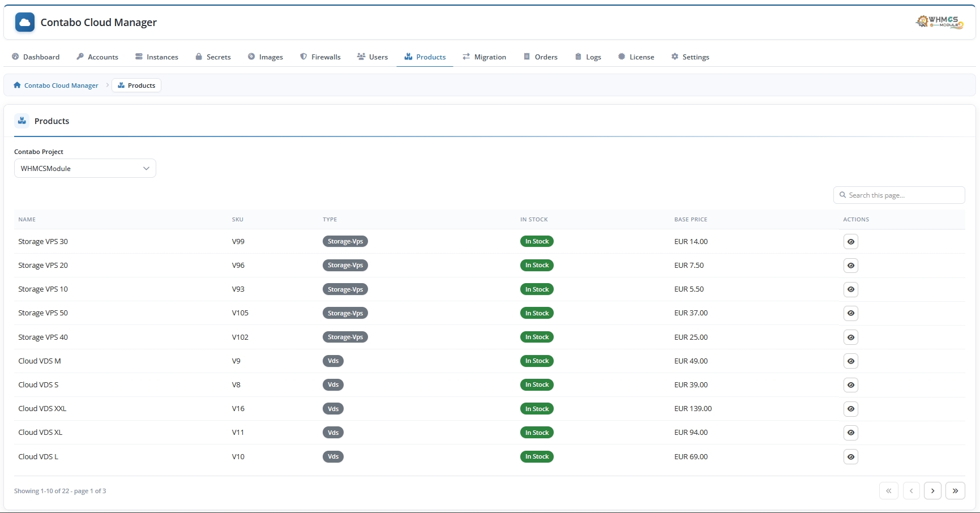The height and width of the screenshot is (513, 980).
Task: Switch to the Accounts tab
Action: pyautogui.click(x=97, y=57)
